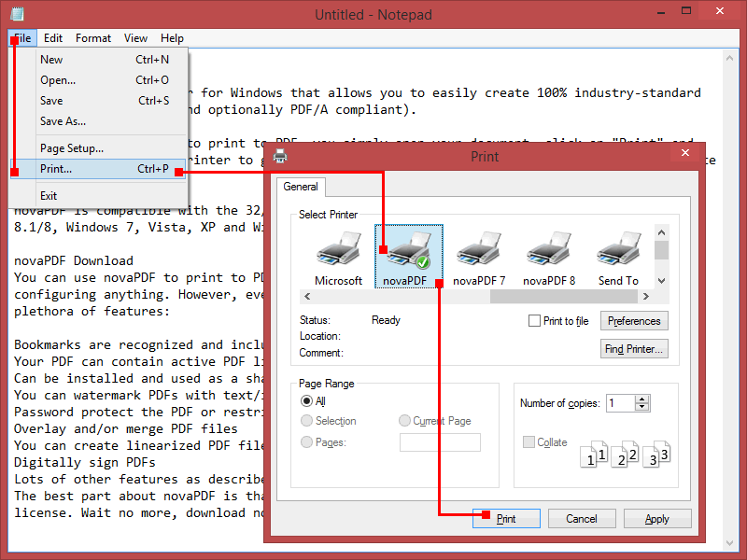Open the Help menu
Viewport: 747px width, 560px height.
point(172,38)
